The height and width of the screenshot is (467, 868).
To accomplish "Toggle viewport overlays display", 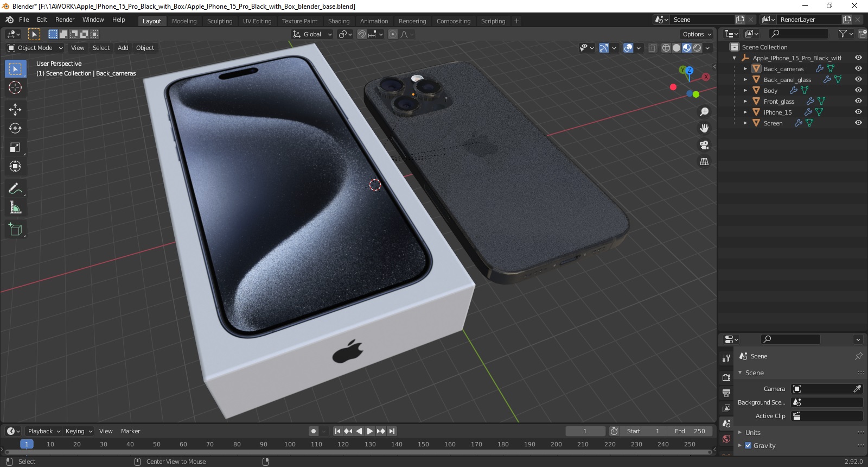I will (628, 48).
